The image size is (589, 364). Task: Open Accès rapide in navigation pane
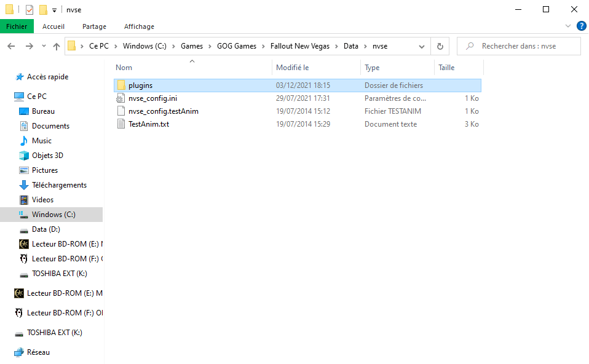48,77
